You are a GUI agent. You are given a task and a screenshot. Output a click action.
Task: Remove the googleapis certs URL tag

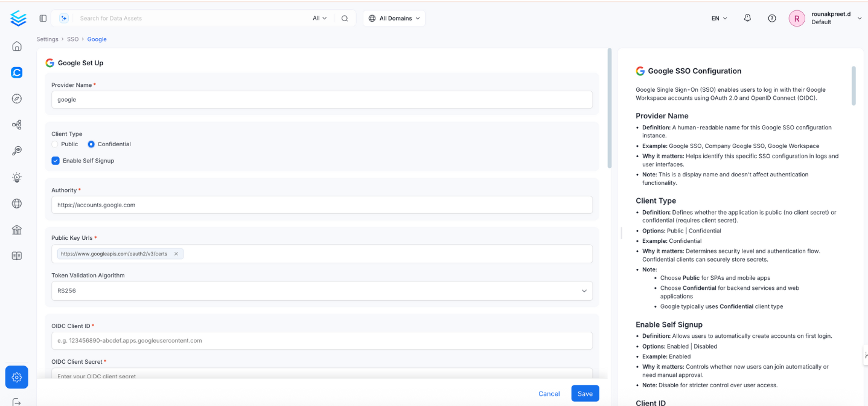click(x=176, y=254)
